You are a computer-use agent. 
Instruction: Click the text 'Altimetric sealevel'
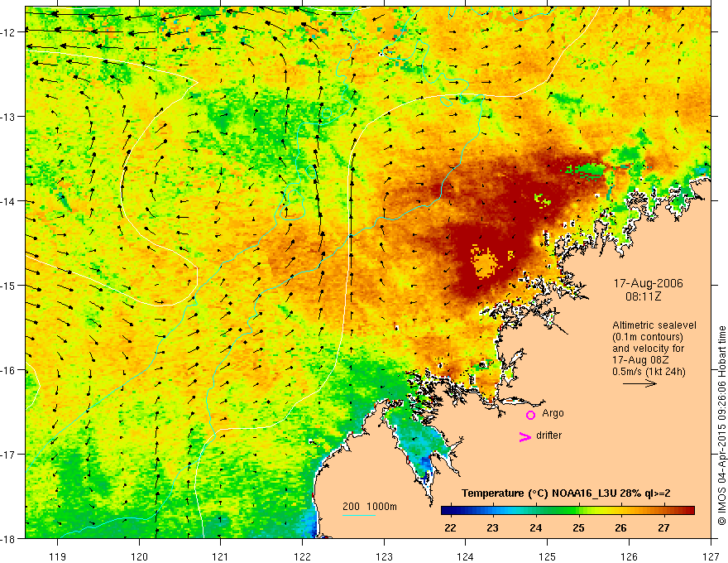tap(654, 325)
